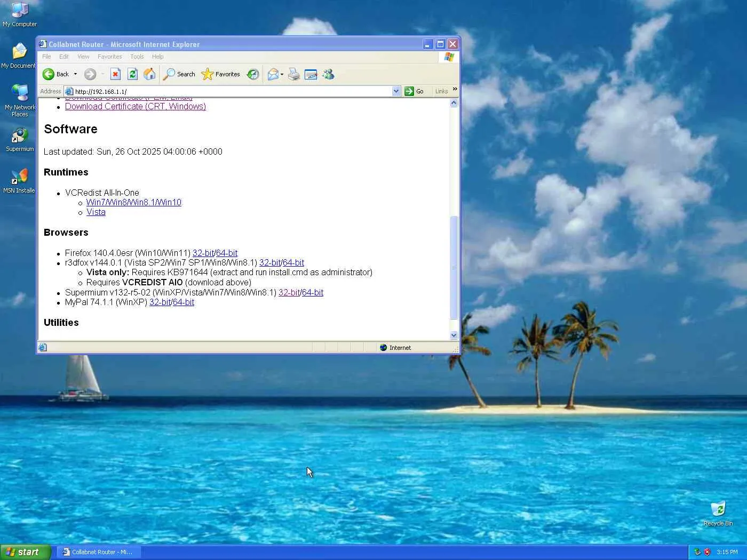Expand the address bar dropdown arrow

click(x=396, y=91)
